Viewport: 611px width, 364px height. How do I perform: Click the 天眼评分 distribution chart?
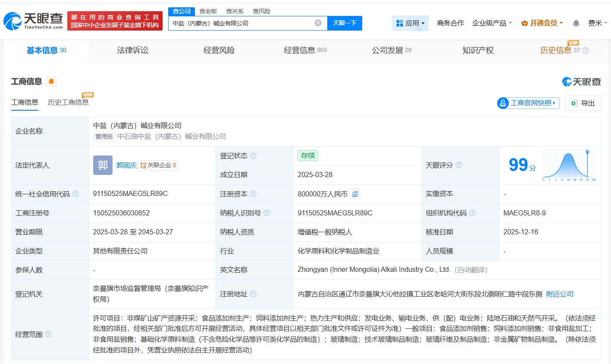coord(568,165)
